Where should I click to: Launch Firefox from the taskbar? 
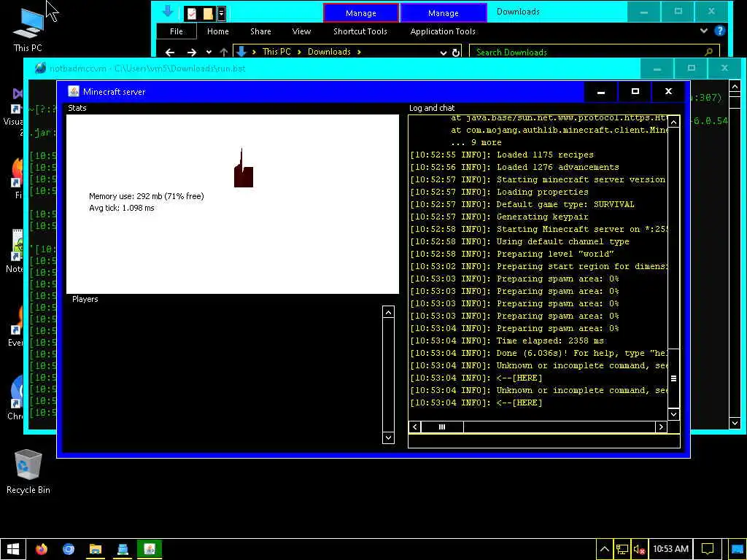(x=42, y=549)
